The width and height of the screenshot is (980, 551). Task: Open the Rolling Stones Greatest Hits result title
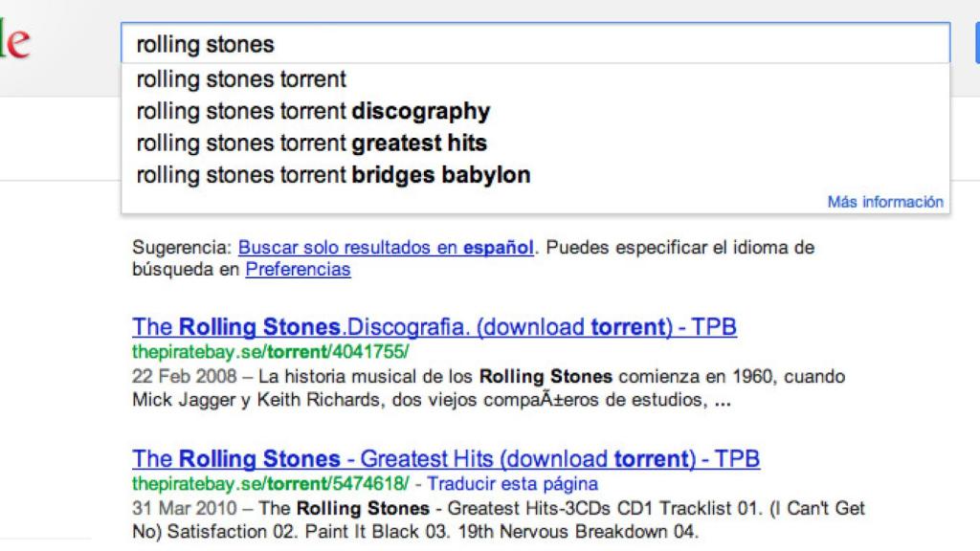click(446, 458)
